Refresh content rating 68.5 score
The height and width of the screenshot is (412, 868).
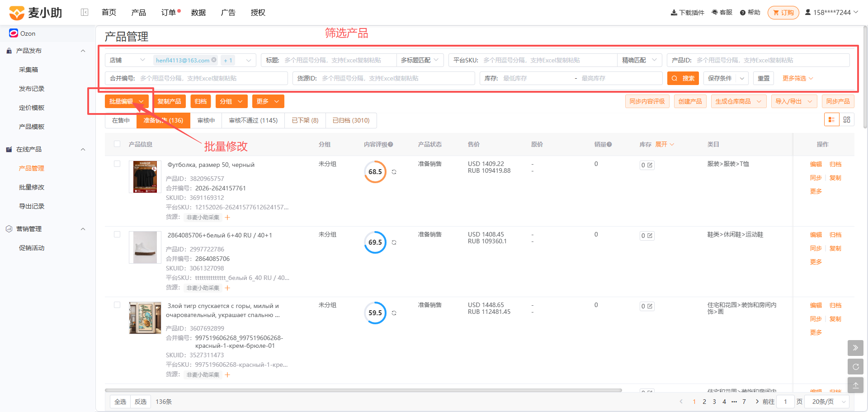point(394,172)
